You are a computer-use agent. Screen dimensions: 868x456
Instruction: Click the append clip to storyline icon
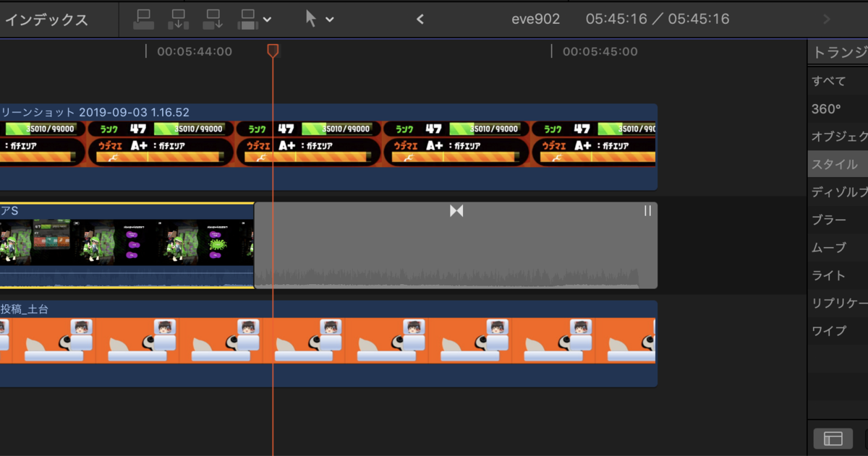pos(213,19)
